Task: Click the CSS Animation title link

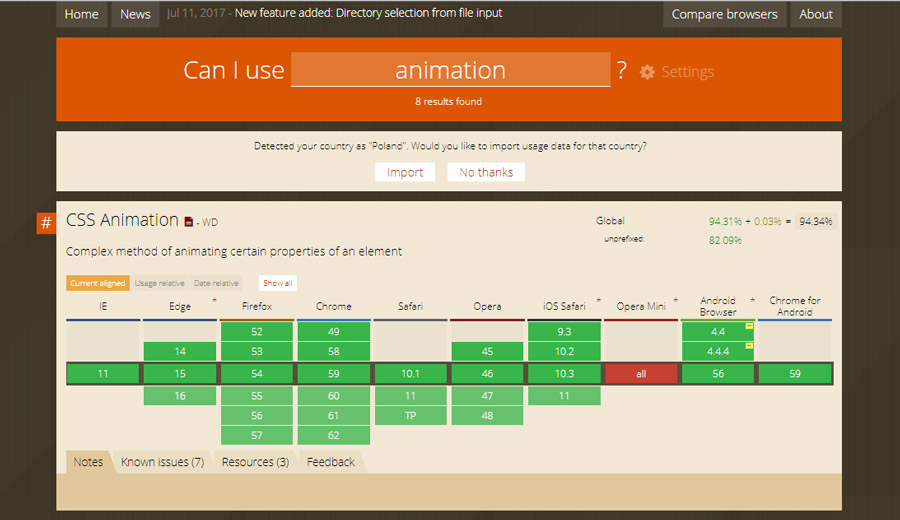Action: [122, 220]
